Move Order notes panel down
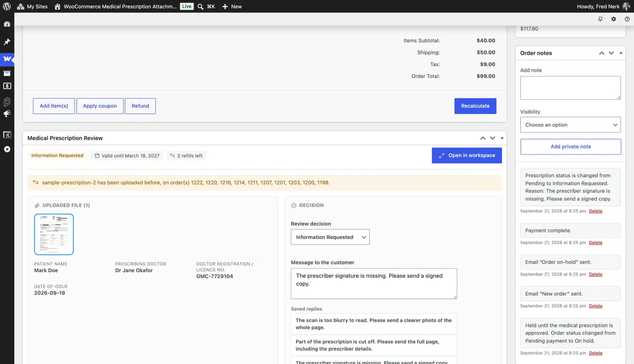Screen dimensions: 634x364 click(x=611, y=53)
